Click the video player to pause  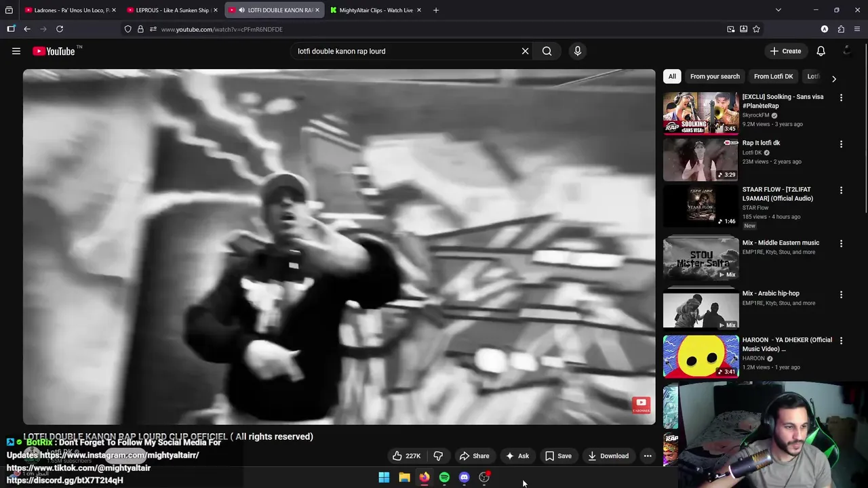pos(339,247)
